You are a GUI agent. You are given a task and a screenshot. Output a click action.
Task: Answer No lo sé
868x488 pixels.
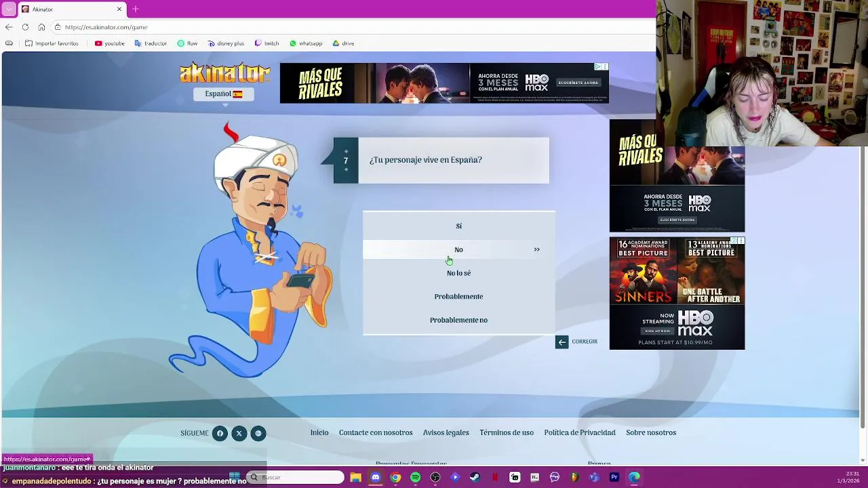[x=458, y=273]
